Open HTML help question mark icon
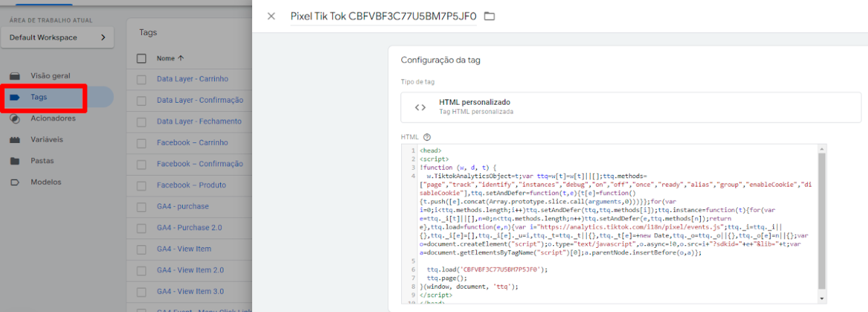This screenshot has height=312, width=868. pos(427,137)
